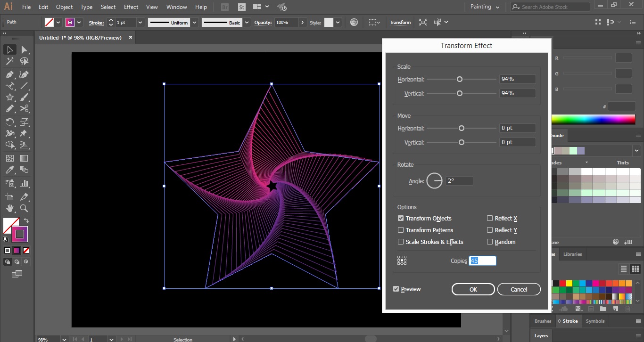Enable the Scale Strokes & Effects option
The height and width of the screenshot is (342, 644).
401,242
